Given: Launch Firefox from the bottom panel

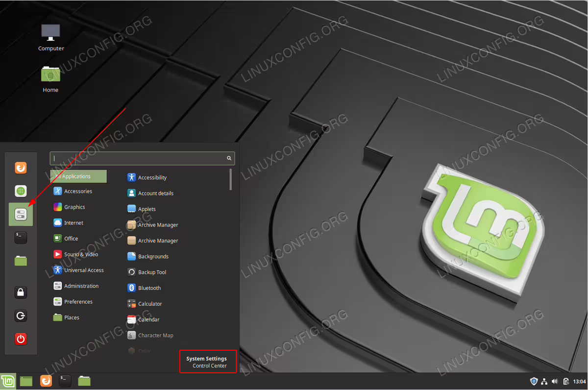Looking at the screenshot, I should click(46, 381).
